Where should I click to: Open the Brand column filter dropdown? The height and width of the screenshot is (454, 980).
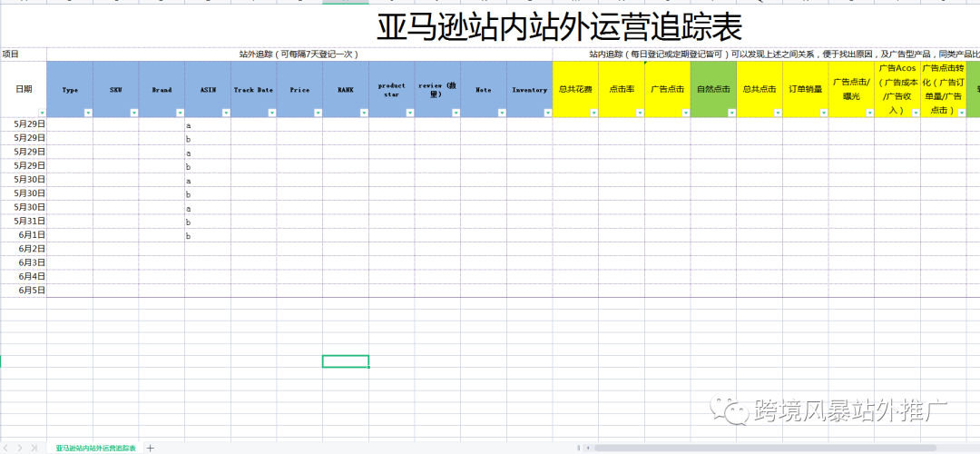180,113
